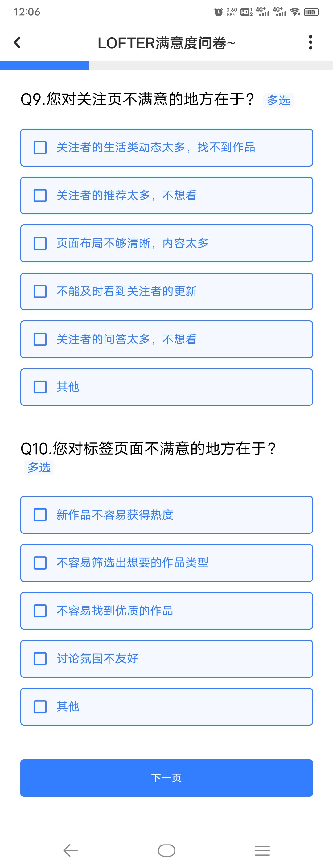
Task: Check 新作品不容易获得热度 option
Action: (166, 515)
